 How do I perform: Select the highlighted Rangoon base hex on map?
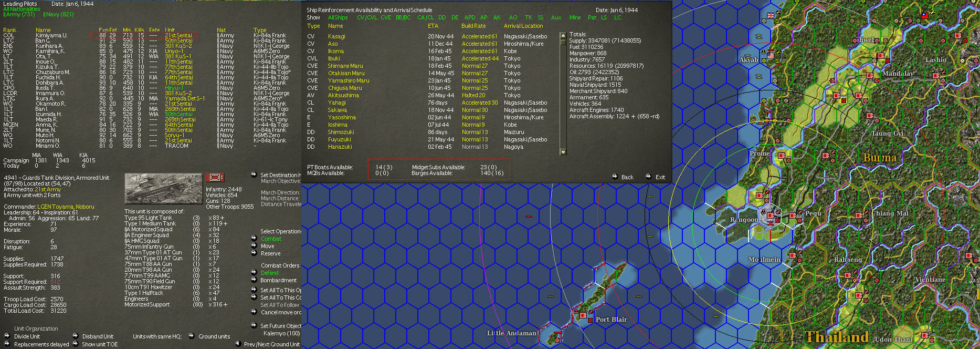point(770,217)
